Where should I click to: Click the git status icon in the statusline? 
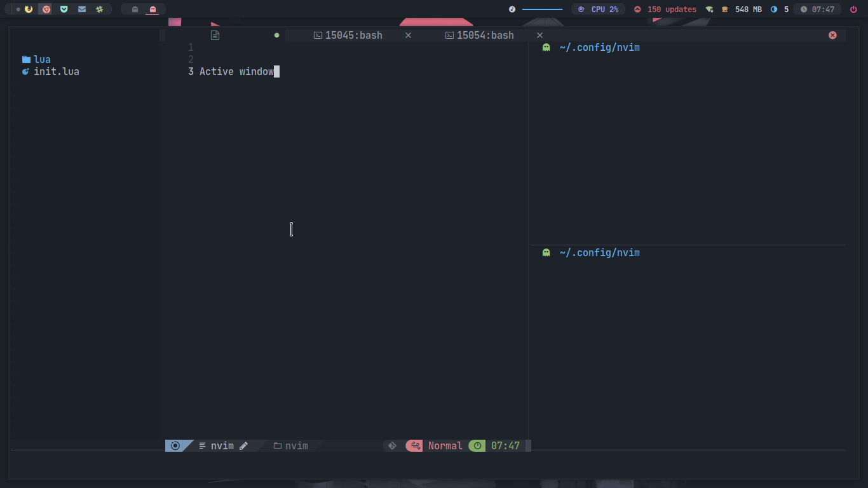(x=392, y=445)
